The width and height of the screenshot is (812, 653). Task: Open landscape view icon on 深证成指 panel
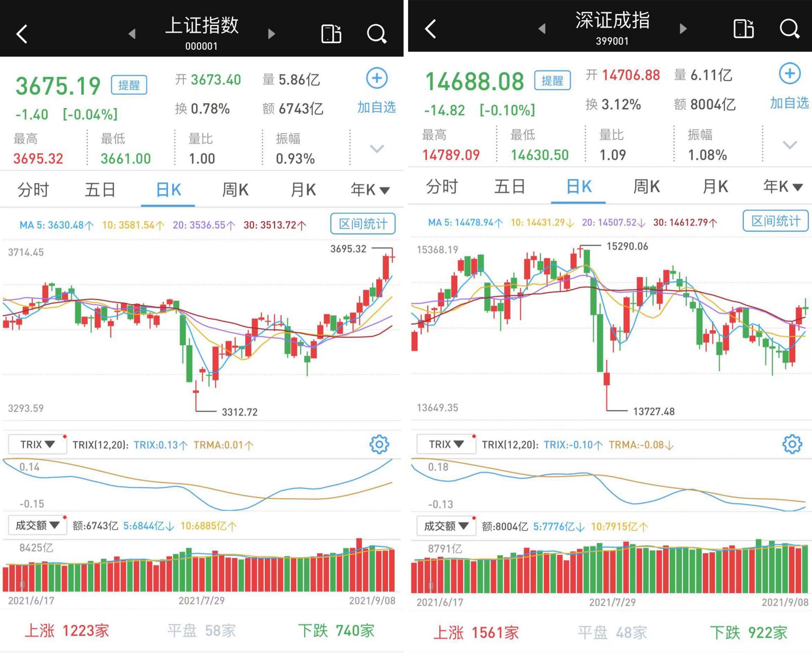[x=743, y=29]
